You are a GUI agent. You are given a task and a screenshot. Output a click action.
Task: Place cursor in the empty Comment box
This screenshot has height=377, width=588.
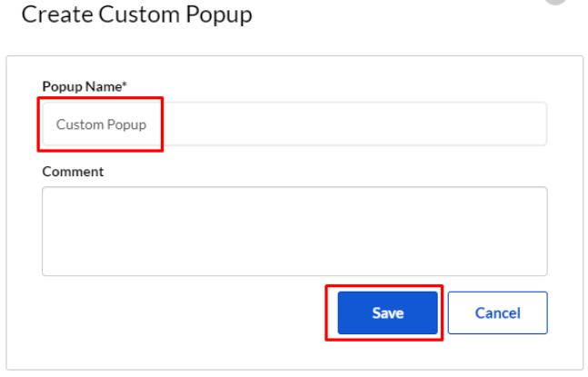coord(294,231)
